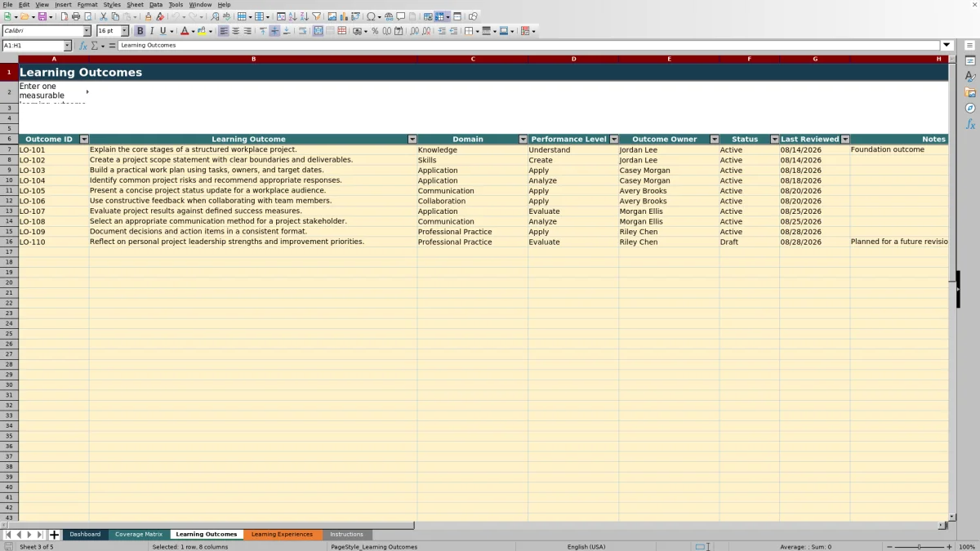Click the formula input line
This screenshot has height=551, width=980.
(x=529, y=46)
